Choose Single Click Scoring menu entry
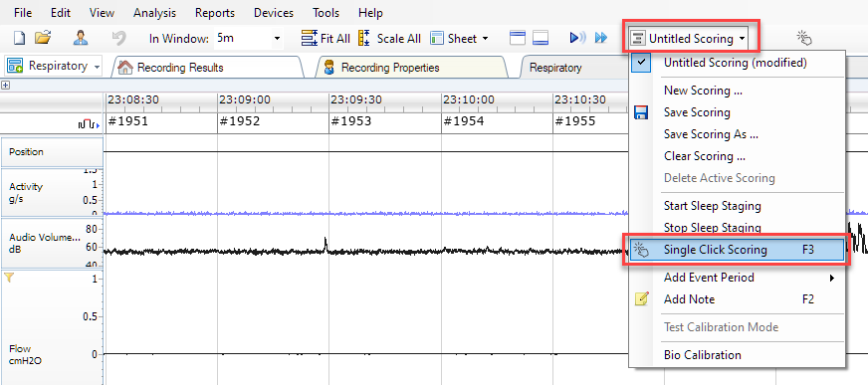 [x=737, y=250]
